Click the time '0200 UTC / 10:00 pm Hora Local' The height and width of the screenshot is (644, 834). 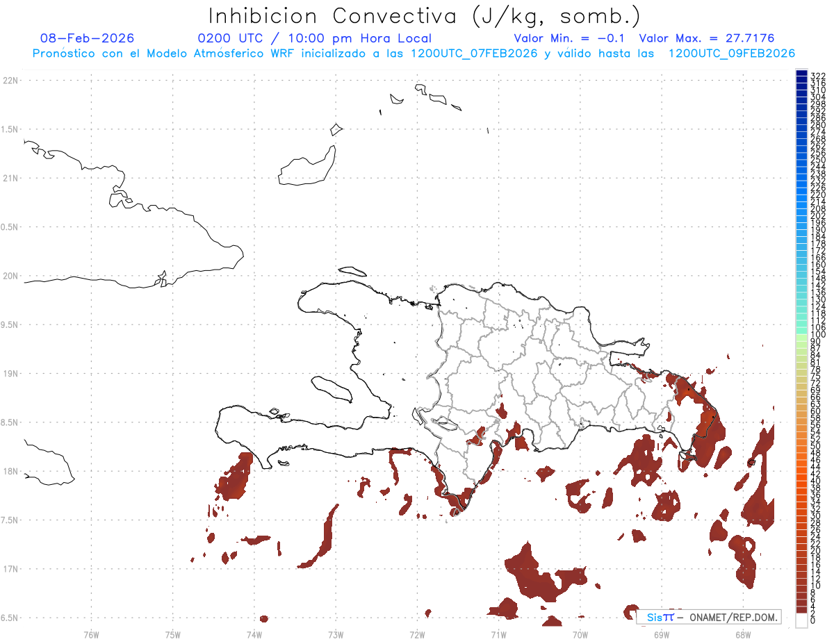tap(315, 39)
